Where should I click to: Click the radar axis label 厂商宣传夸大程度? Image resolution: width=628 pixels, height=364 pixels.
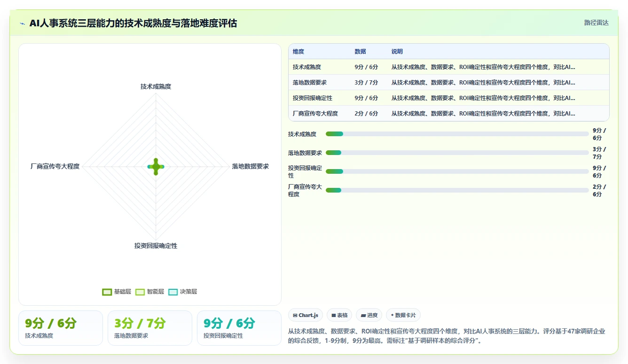(x=55, y=166)
